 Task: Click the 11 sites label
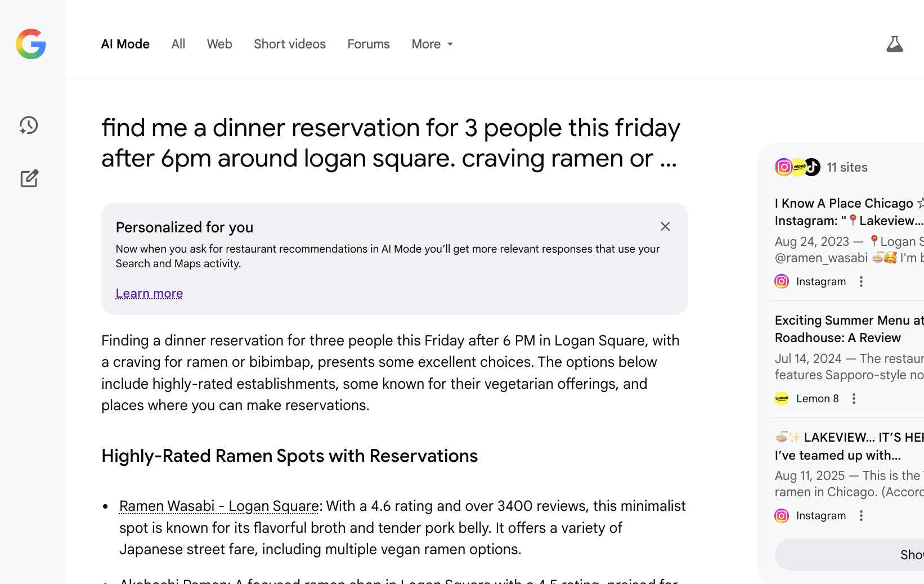click(846, 167)
